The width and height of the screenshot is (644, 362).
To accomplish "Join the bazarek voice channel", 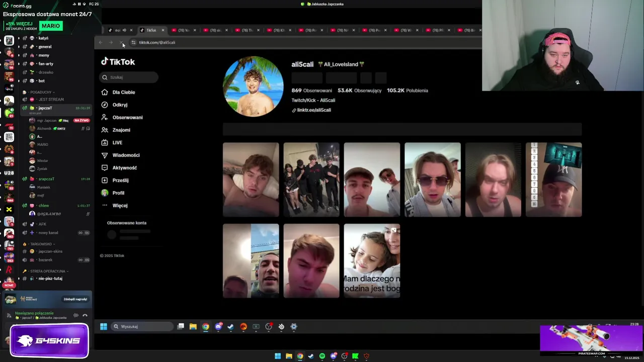I will click(45, 260).
